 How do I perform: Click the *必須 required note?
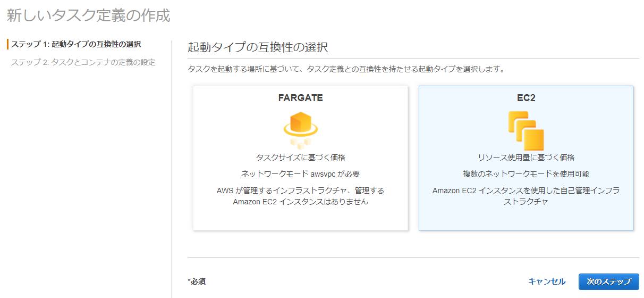point(197,282)
